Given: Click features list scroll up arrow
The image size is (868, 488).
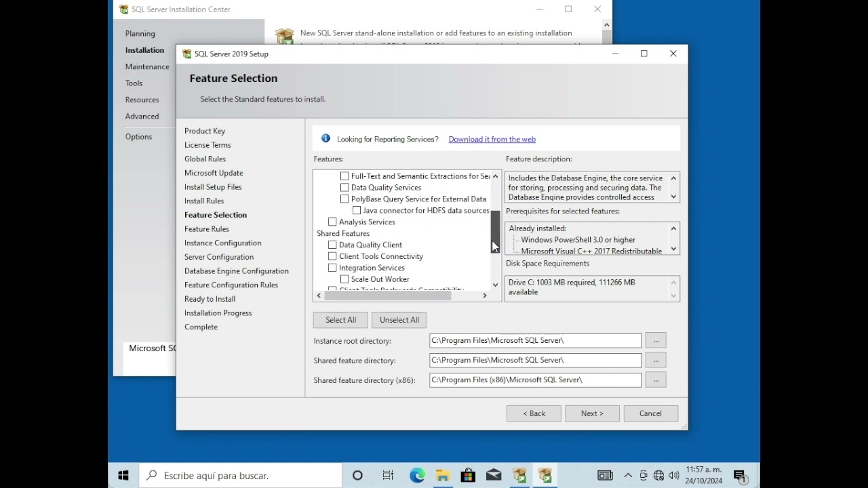Looking at the screenshot, I should (x=495, y=176).
